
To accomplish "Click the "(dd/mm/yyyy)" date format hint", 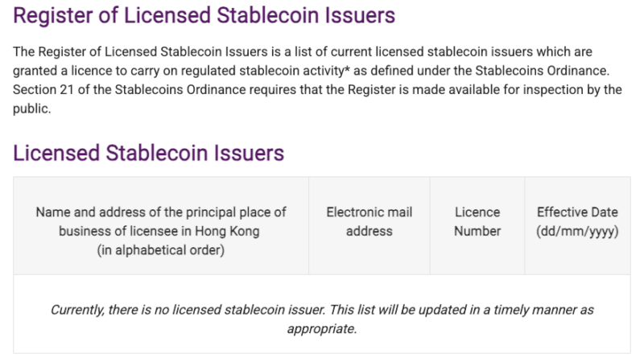I will point(577,231).
